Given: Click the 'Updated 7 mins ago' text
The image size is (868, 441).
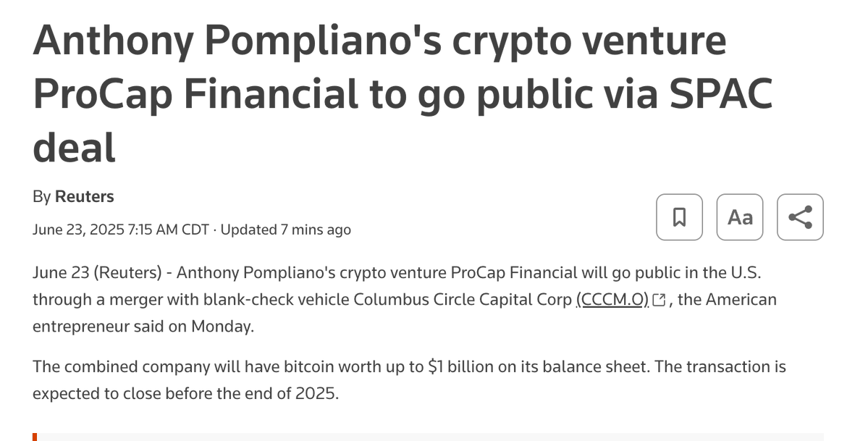Looking at the screenshot, I should [x=286, y=230].
